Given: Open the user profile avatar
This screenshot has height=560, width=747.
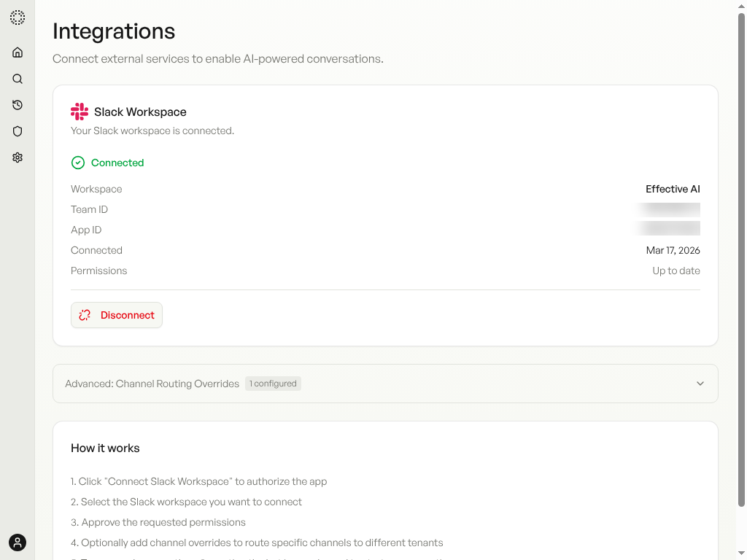Looking at the screenshot, I should [x=18, y=542].
